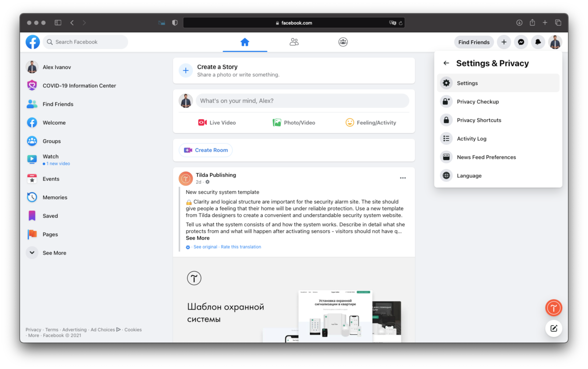588x369 pixels.
Task: Click the Terms footer link
Action: pos(52,330)
